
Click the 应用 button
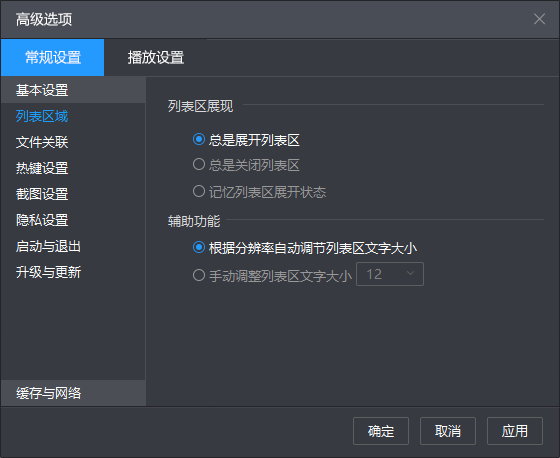pyautogui.click(x=515, y=431)
